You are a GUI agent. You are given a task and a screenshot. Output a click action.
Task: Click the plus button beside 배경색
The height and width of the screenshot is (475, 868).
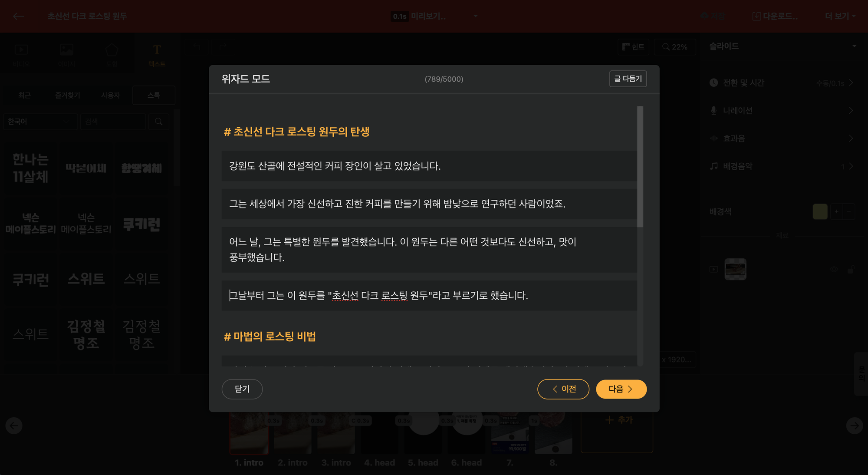(x=836, y=211)
